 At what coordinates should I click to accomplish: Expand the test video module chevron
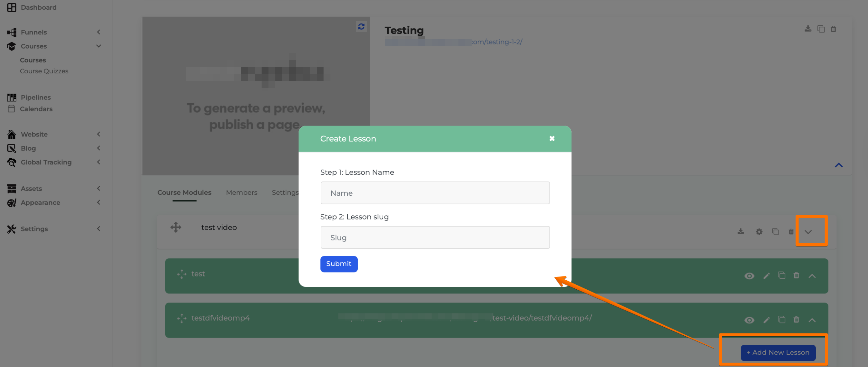(808, 232)
